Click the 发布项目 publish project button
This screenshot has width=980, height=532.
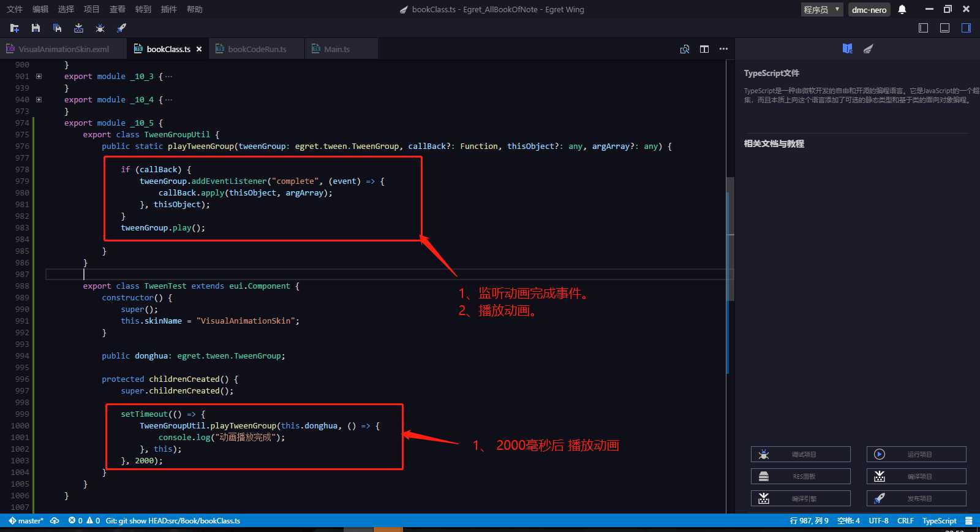[916, 498]
